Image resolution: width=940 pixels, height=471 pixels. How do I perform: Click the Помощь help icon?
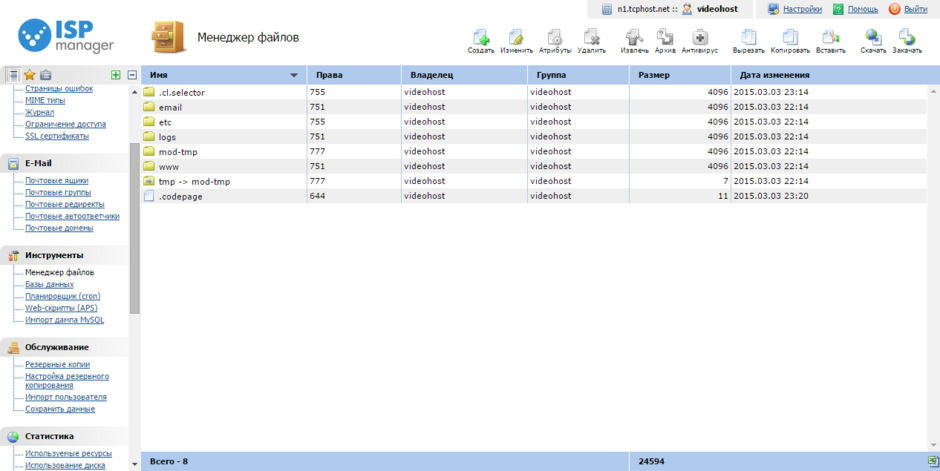pyautogui.click(x=838, y=9)
